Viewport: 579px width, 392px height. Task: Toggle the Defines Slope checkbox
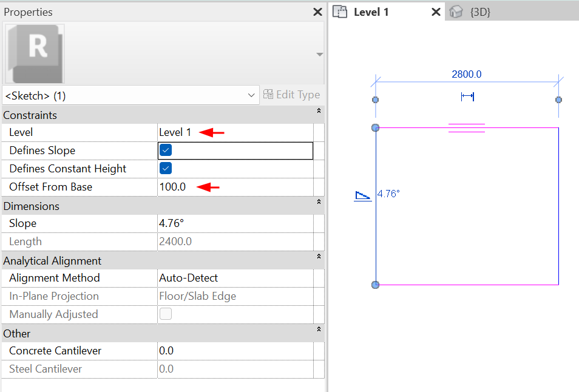[166, 150]
